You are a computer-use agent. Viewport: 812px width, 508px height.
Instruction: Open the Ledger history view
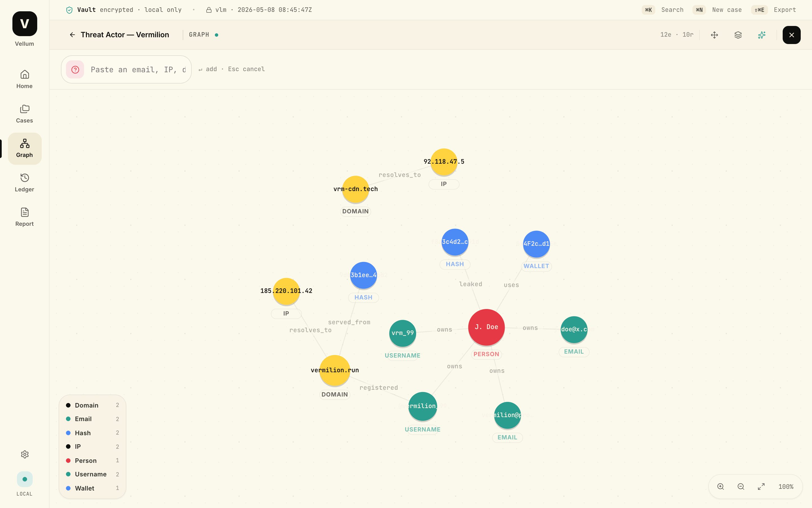[25, 183]
